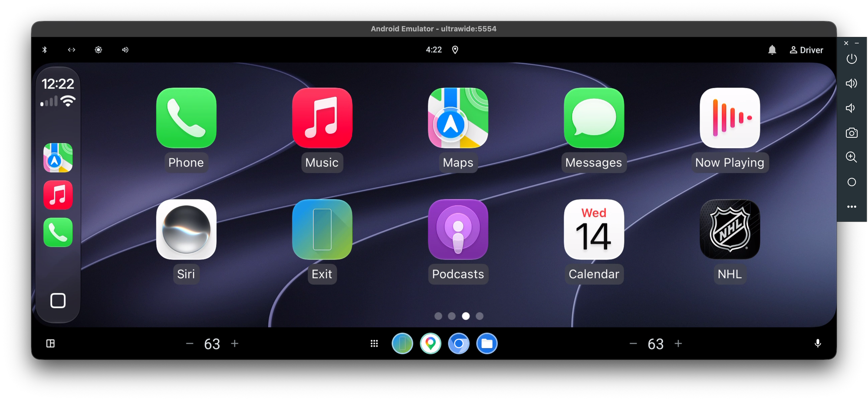Click the Podcasts label

point(458,274)
